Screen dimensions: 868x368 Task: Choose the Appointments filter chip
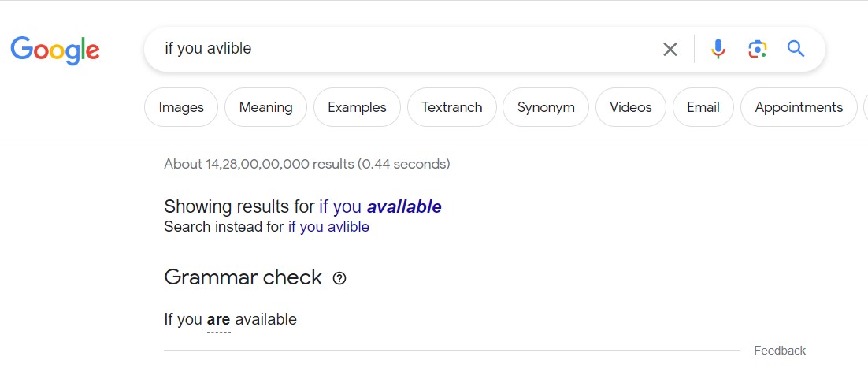(x=799, y=107)
